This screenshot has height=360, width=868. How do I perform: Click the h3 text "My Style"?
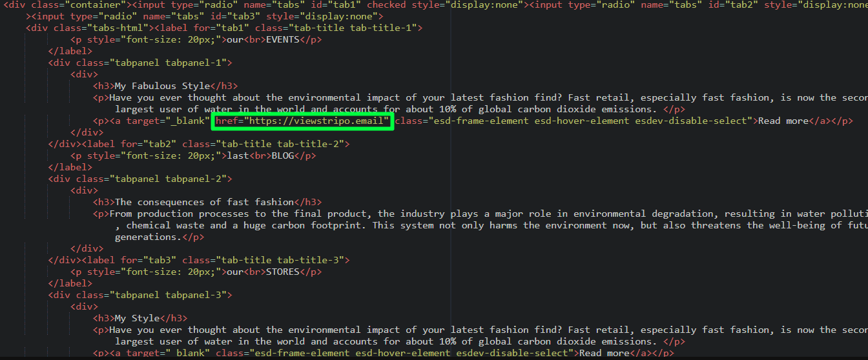(x=137, y=318)
